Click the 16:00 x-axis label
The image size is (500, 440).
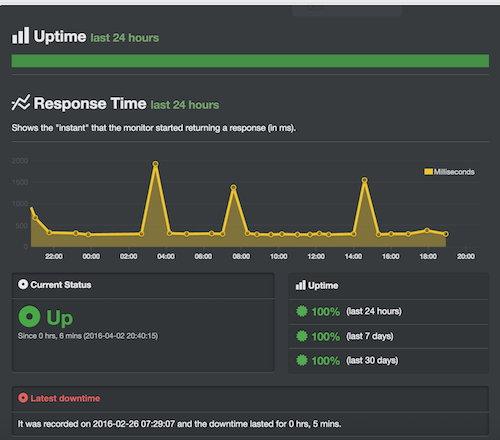pyautogui.click(x=390, y=256)
